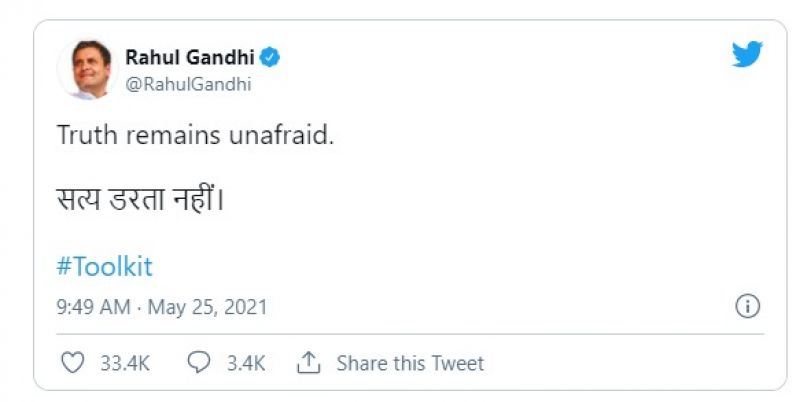Click the word 'Truth' in the tweet

coord(87,136)
